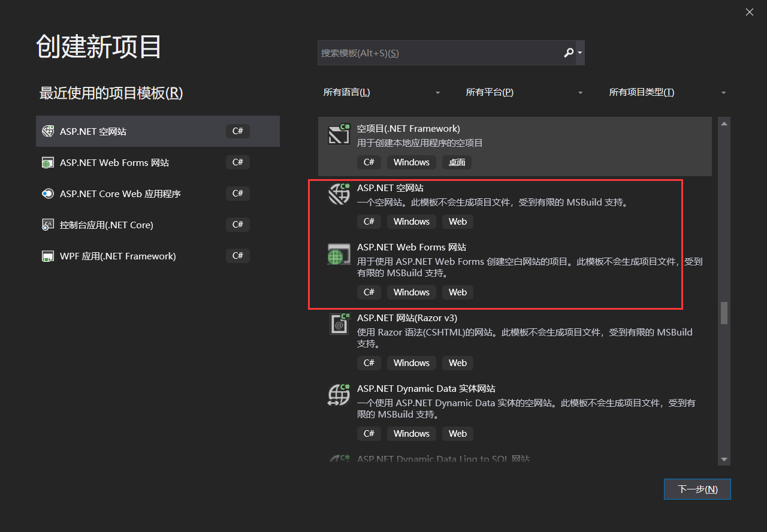Select recent template WPF 应用(.NET Framework)
This screenshot has height=532, width=767.
coord(158,256)
